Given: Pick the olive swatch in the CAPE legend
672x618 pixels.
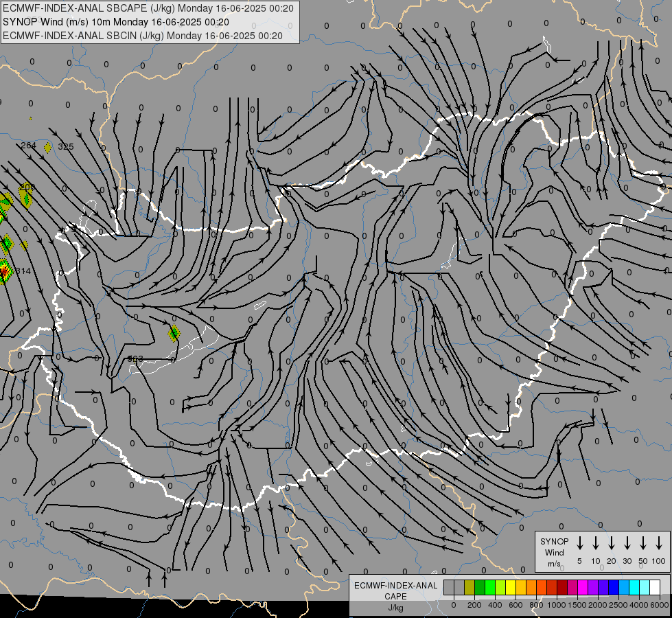Looking at the screenshot, I should point(470,587).
